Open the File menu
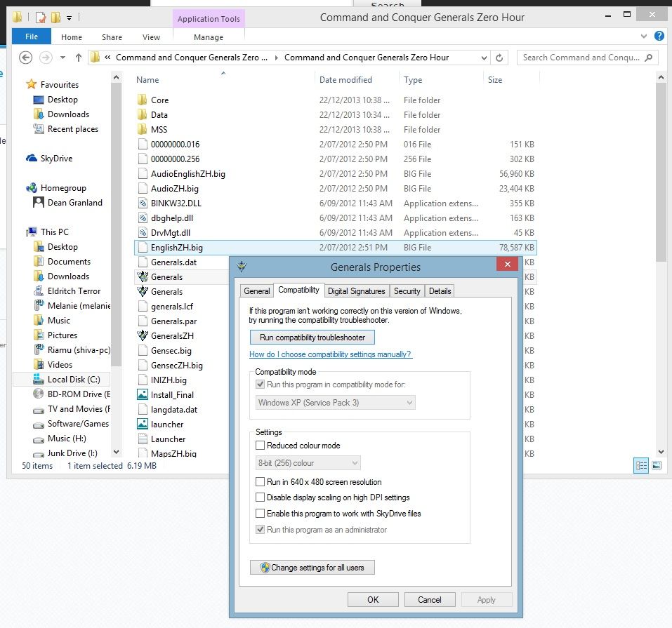 point(32,36)
